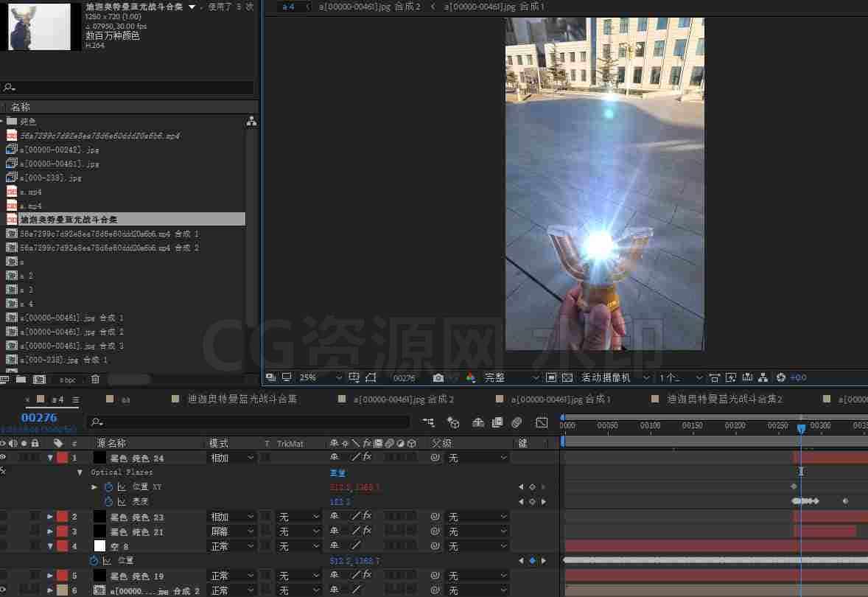Open blend mode dropdown for layer 3

pos(231,531)
